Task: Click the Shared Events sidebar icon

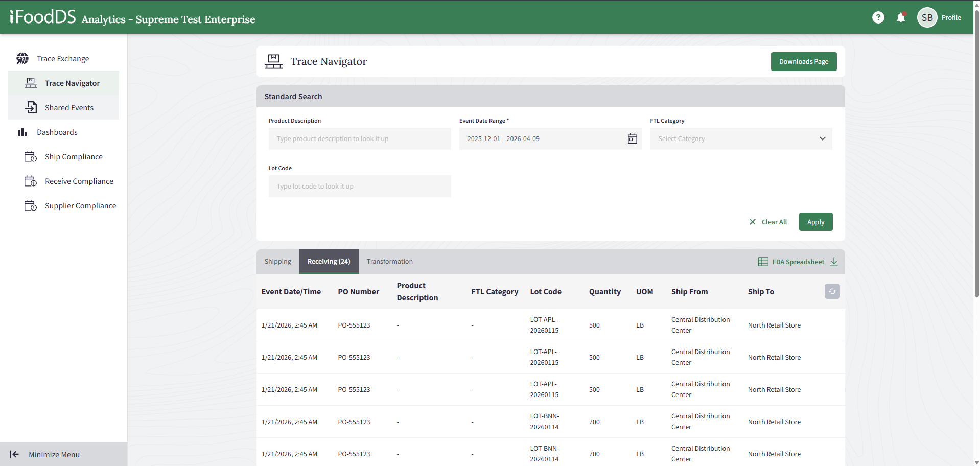Action: (x=31, y=108)
